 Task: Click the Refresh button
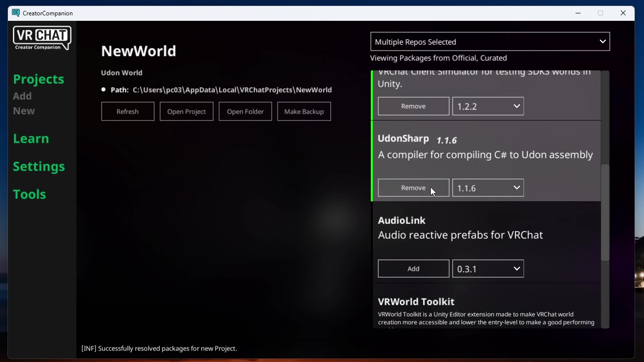[128, 112]
